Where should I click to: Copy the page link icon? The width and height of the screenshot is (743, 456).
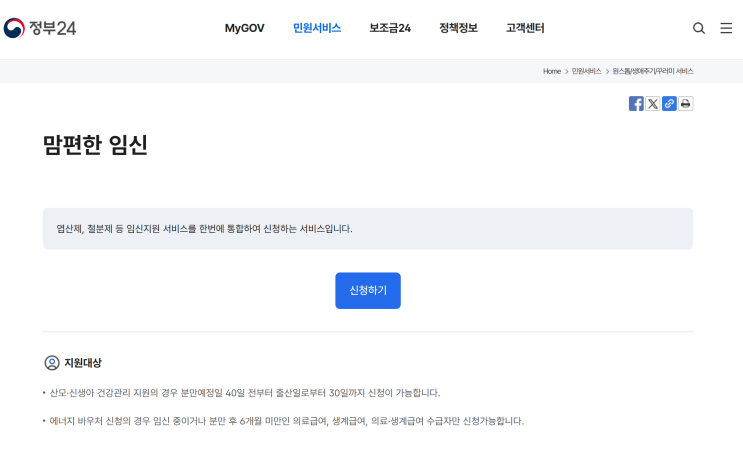click(x=669, y=103)
